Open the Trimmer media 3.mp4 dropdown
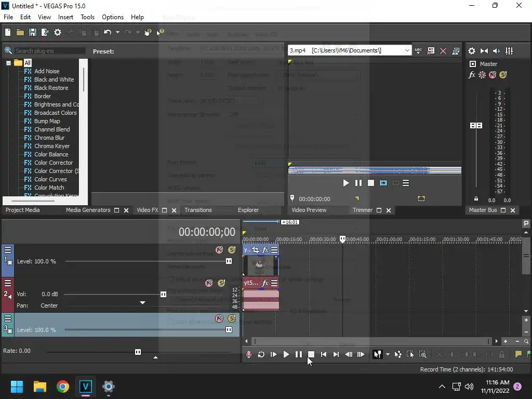Image resolution: width=532 pixels, height=399 pixels. (407, 50)
